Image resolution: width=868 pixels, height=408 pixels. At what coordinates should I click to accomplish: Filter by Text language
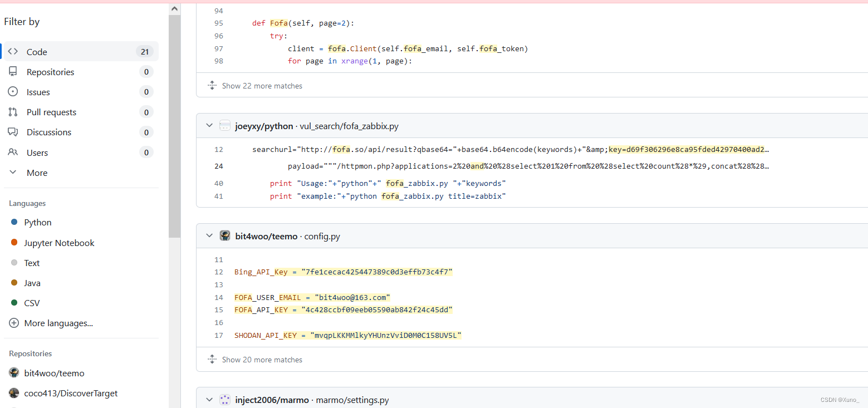tap(32, 263)
